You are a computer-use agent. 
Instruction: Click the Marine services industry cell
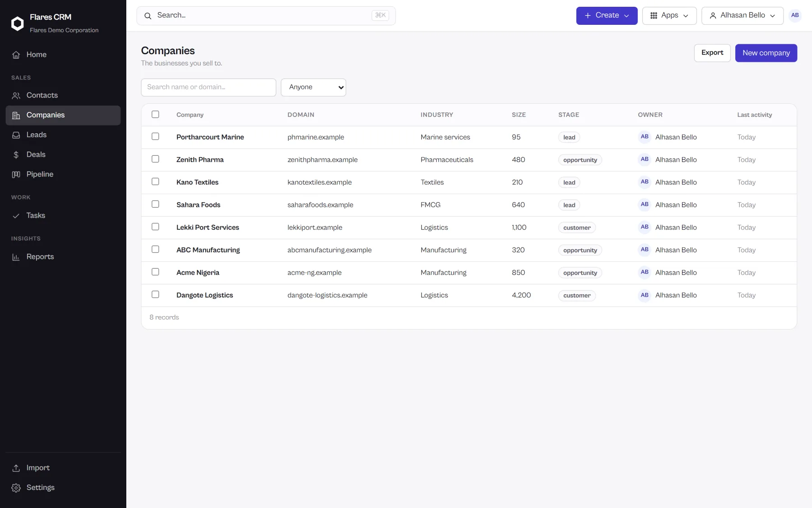coord(445,137)
